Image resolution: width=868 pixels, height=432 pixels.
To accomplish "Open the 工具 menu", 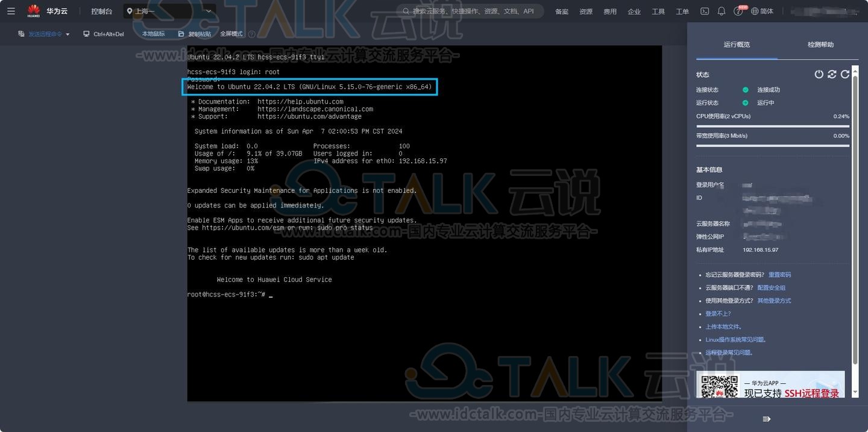I will (658, 11).
